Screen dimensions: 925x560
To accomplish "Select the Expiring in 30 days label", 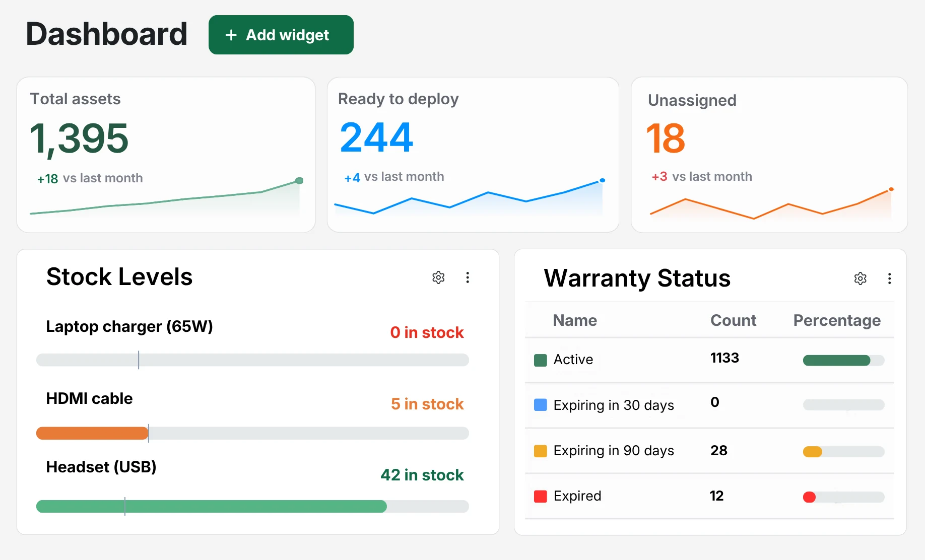I will click(614, 405).
